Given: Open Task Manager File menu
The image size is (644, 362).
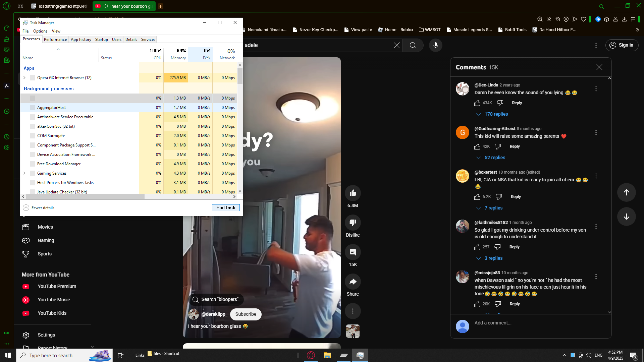Looking at the screenshot, I should pos(25,31).
